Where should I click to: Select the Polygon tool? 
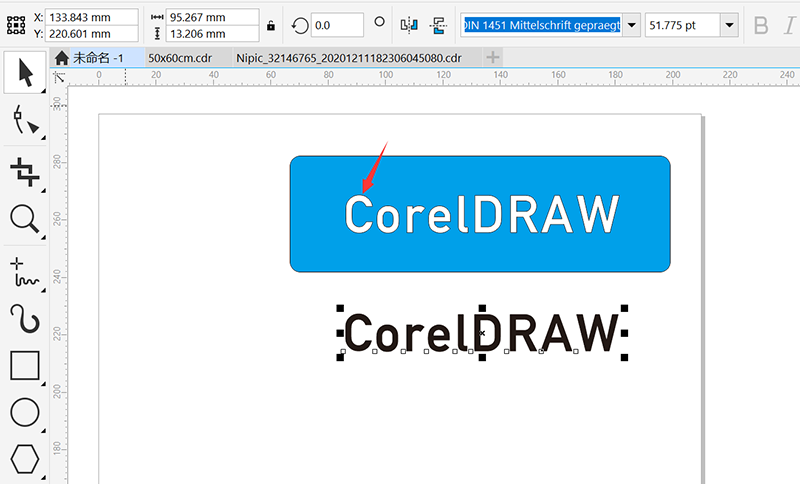[25, 458]
